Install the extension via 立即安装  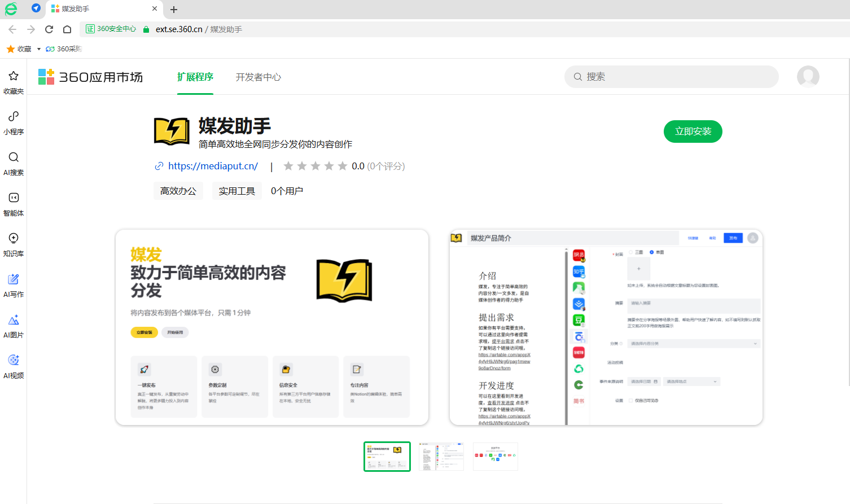tap(693, 131)
